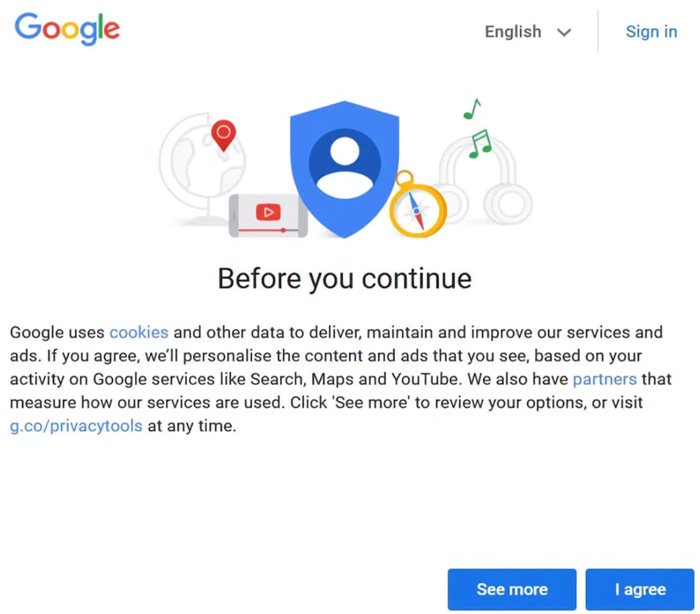This screenshot has width=700, height=614.
Task: Open the partners link
Action: click(x=604, y=380)
